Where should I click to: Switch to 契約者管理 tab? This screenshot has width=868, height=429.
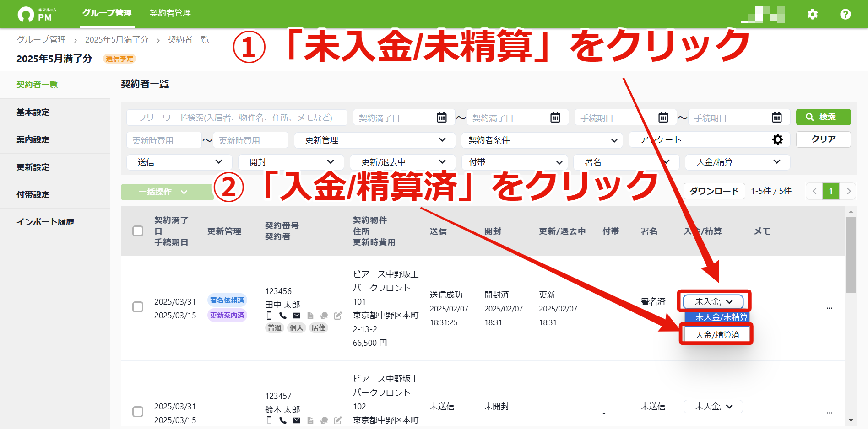(170, 13)
